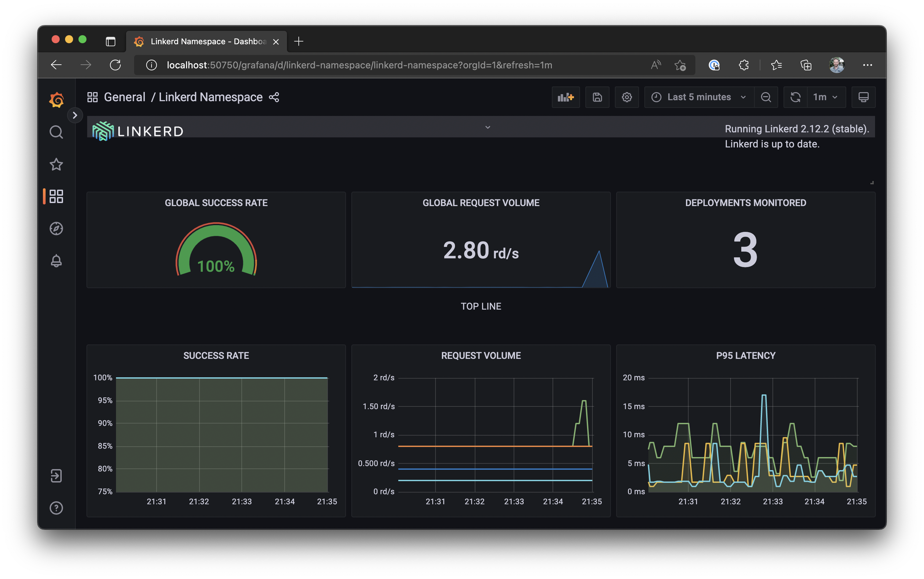The height and width of the screenshot is (579, 924).
Task: Refresh the dashboard now
Action: coord(795,97)
